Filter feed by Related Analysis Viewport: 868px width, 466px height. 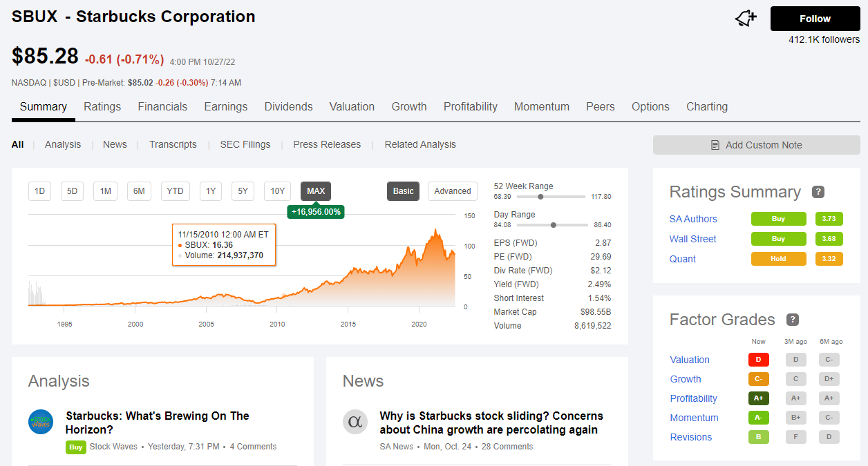point(420,145)
